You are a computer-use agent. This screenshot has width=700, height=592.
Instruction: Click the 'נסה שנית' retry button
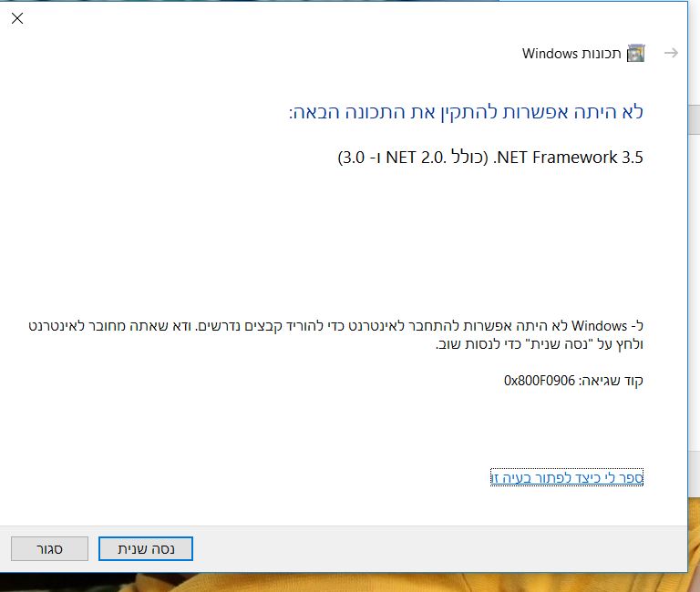[146, 548]
